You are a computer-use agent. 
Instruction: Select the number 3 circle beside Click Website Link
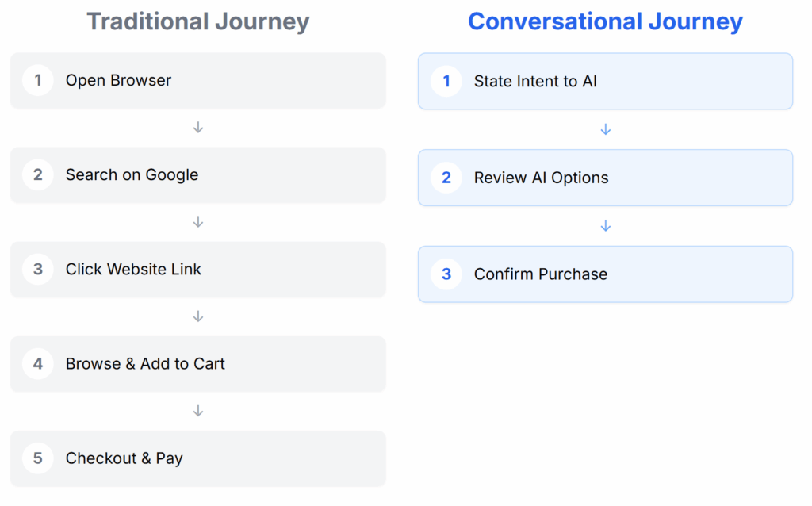pos(38,269)
